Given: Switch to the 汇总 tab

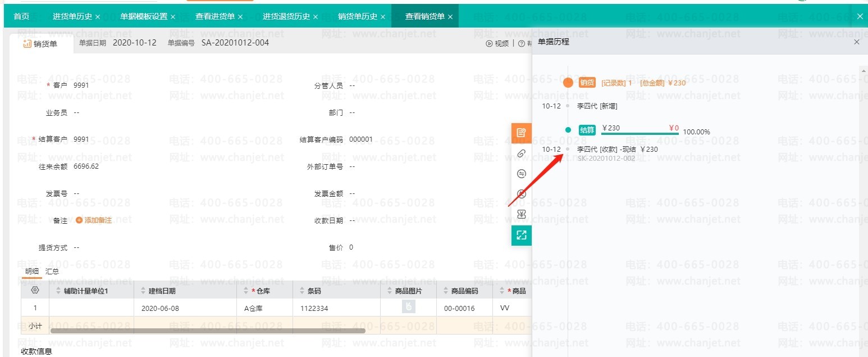Looking at the screenshot, I should [52, 271].
